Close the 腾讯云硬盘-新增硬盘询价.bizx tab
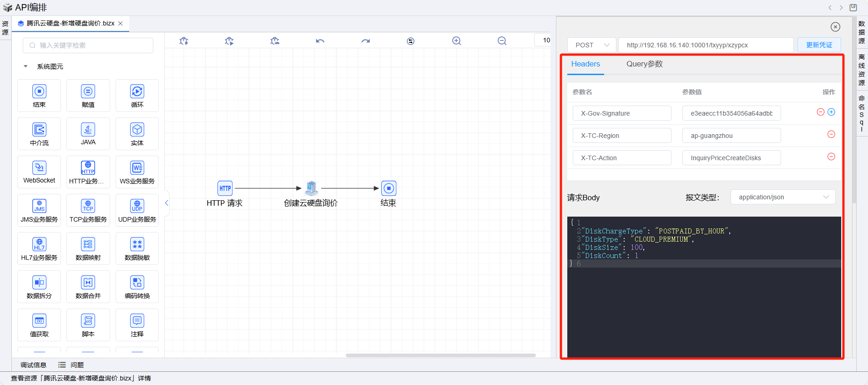This screenshot has height=385, width=868. [x=121, y=24]
